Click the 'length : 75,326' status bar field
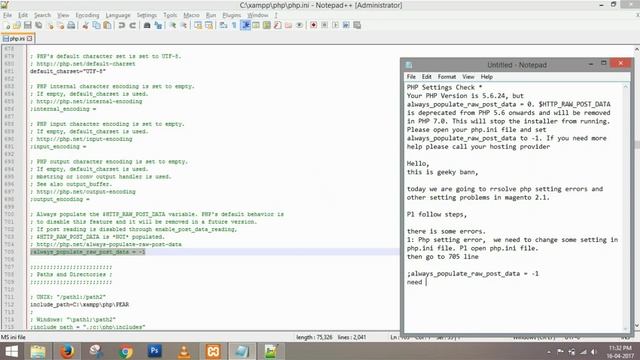Screen dimensions: 640x360 point(314,337)
